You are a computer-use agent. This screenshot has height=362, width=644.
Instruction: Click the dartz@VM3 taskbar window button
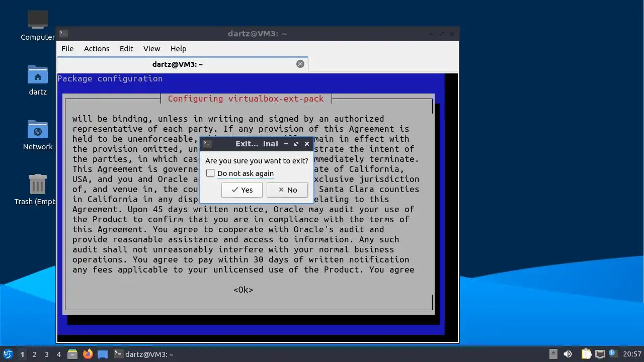[143, 354]
